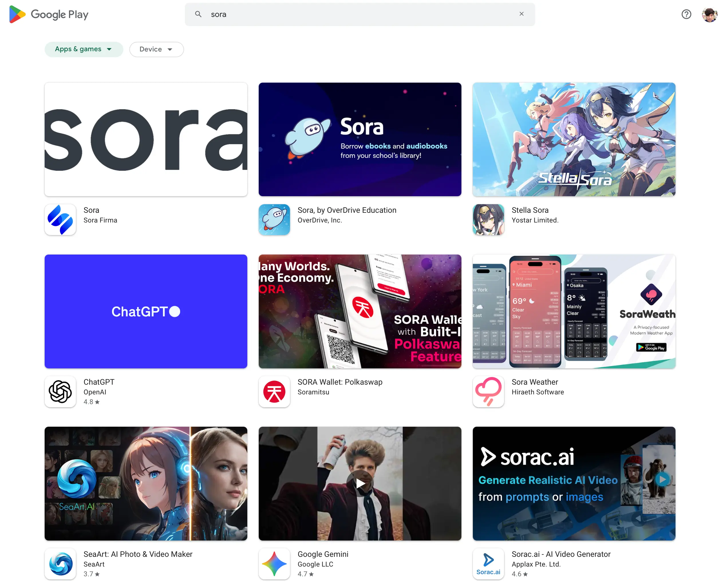Open the SeaArt swirl app icon
Screen dimensions: 723x588
pos(60,563)
